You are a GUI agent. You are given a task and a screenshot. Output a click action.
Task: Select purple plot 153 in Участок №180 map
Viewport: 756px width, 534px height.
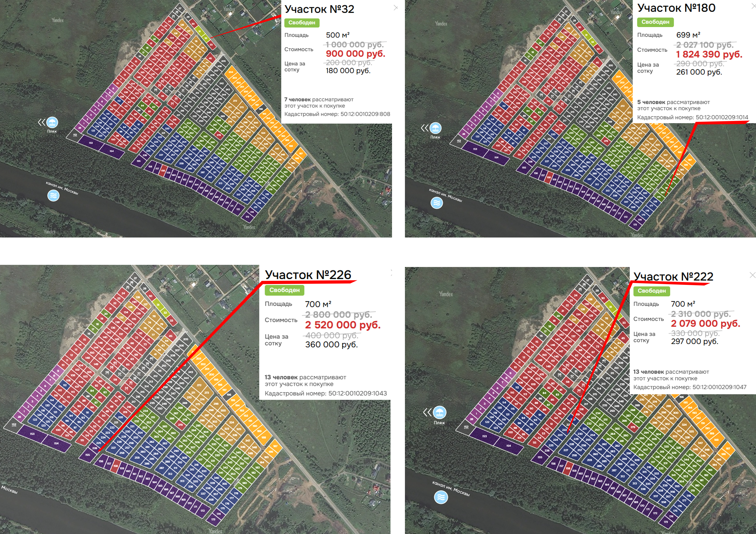pos(475,149)
